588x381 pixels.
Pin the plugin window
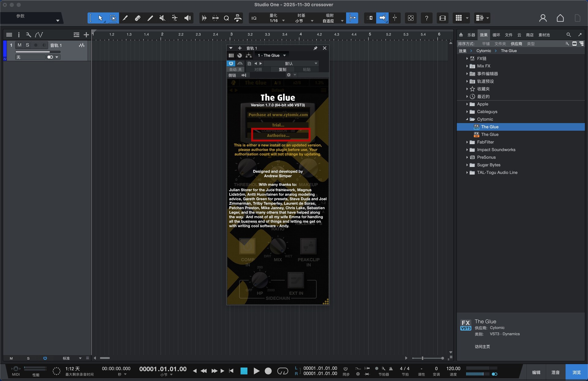point(315,48)
